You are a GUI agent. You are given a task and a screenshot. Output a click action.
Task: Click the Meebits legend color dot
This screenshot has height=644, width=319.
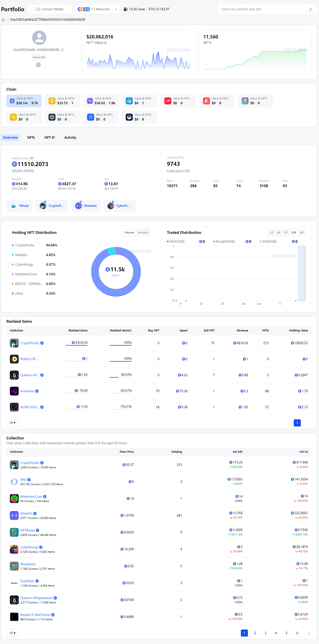pos(13,255)
